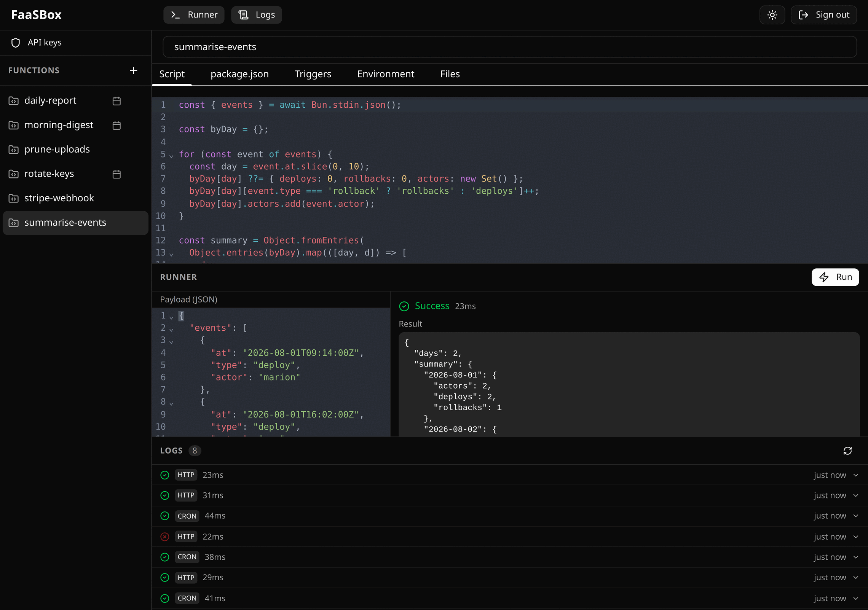Open the Logs view in top bar
This screenshot has width=868, height=610.
(257, 15)
